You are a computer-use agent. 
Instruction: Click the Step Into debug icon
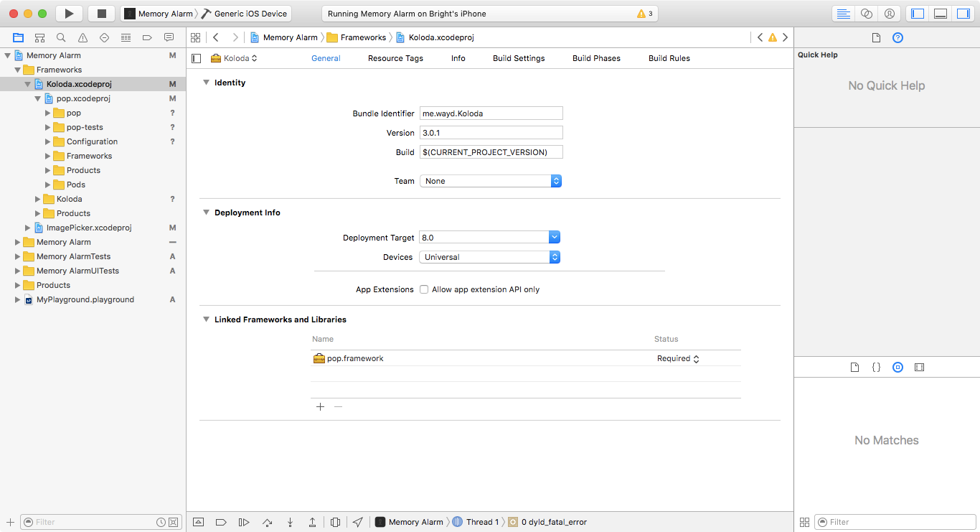pos(290,522)
